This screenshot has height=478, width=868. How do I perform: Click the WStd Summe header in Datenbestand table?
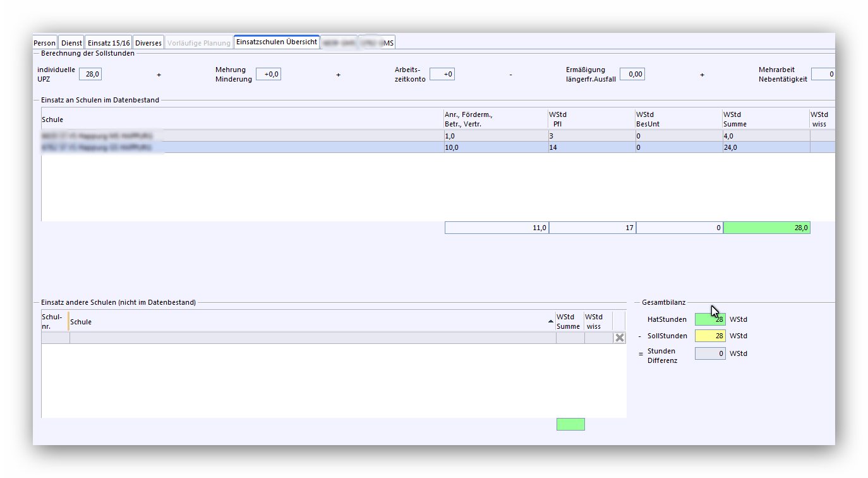766,119
